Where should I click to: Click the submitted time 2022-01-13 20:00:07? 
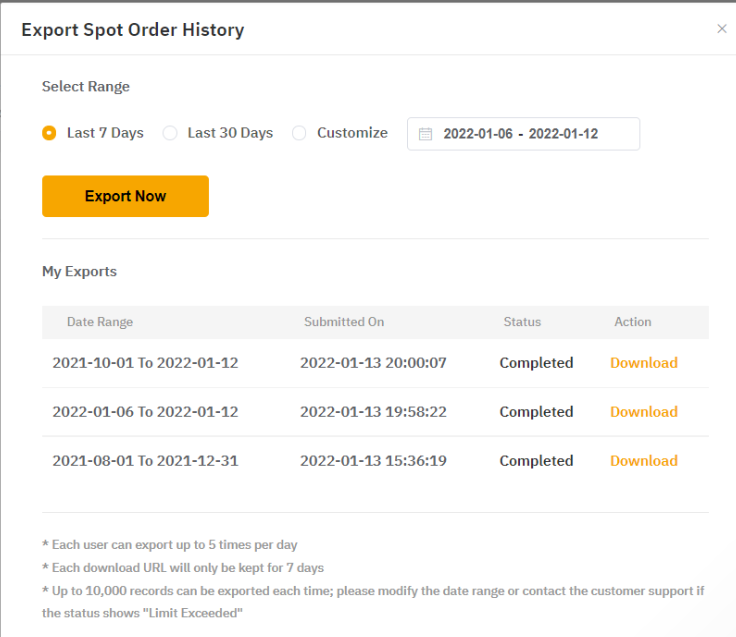(x=373, y=363)
